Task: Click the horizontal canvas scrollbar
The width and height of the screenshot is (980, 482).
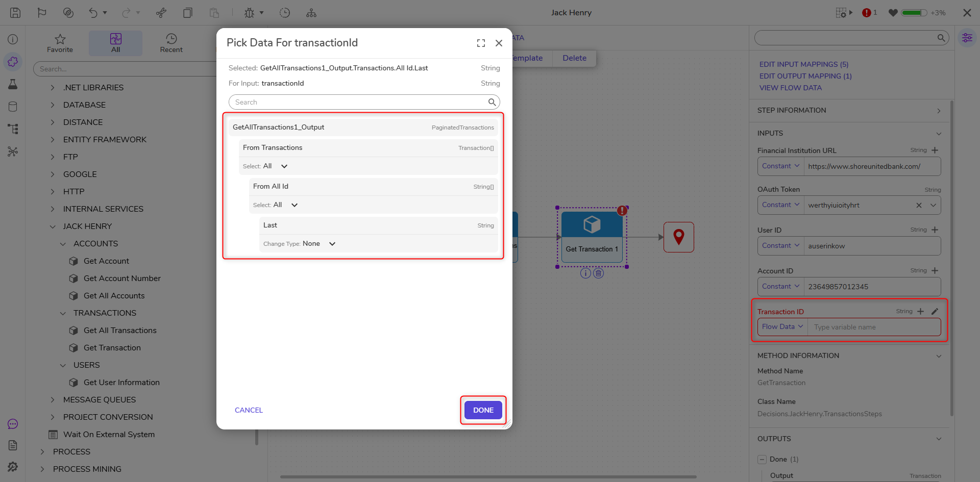Action: coord(488,477)
